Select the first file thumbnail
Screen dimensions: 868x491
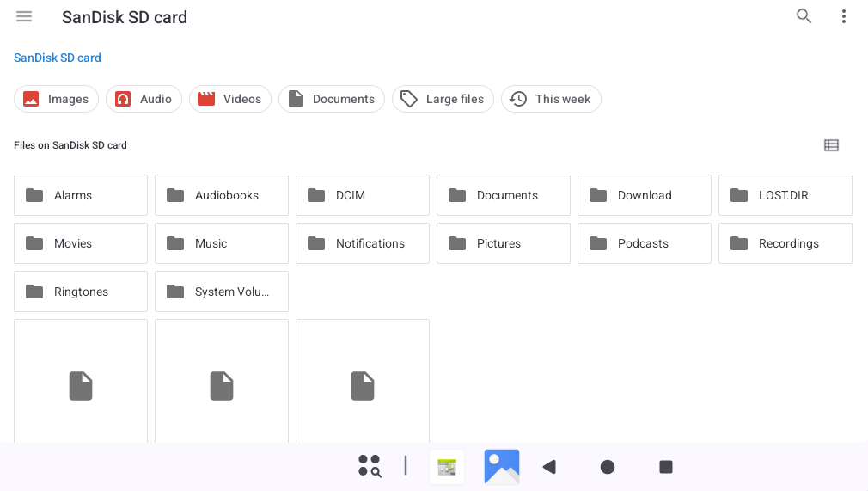click(81, 381)
